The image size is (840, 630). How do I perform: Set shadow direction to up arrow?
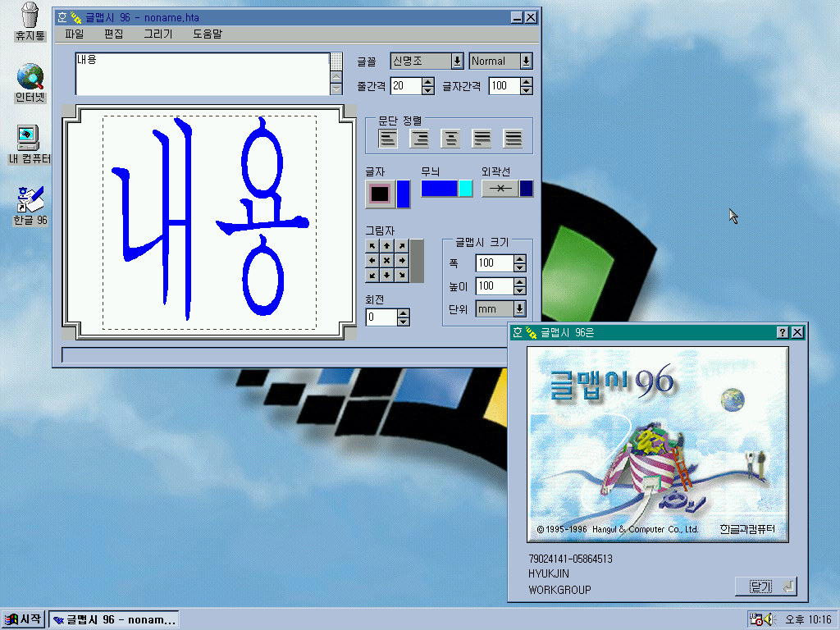[387, 246]
